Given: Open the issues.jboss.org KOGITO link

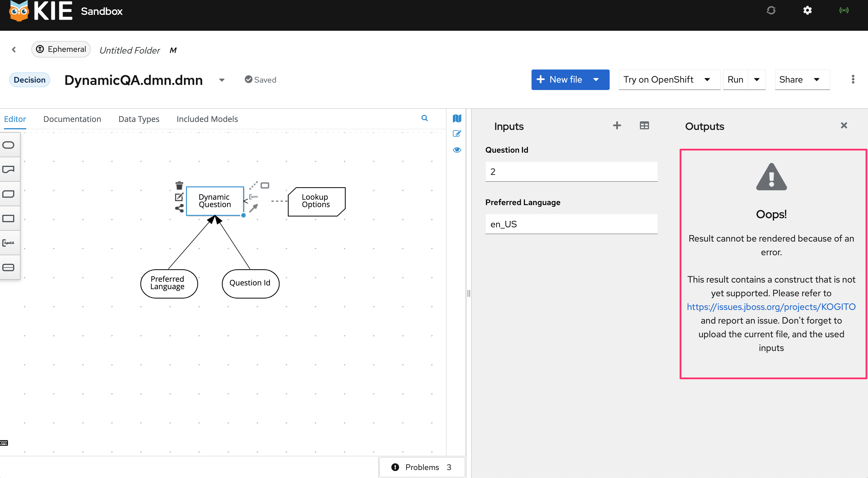Looking at the screenshot, I should tap(771, 307).
